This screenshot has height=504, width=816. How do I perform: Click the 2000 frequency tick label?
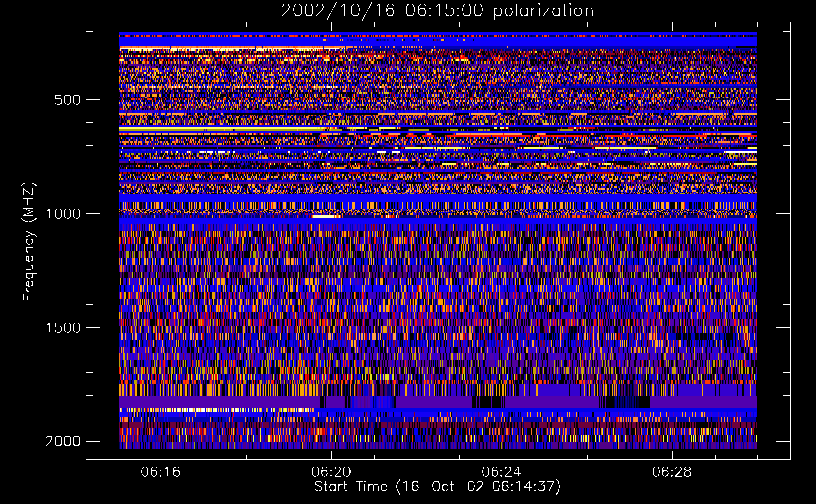point(63,442)
